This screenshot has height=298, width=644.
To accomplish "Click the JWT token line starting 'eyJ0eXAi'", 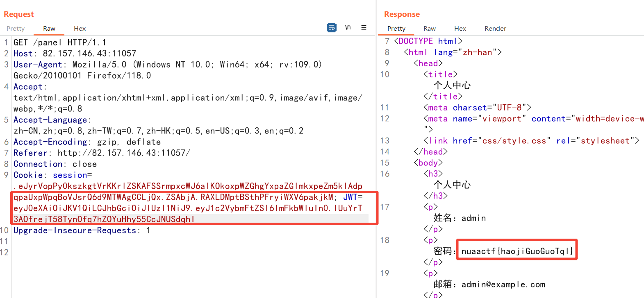I will click(188, 208).
